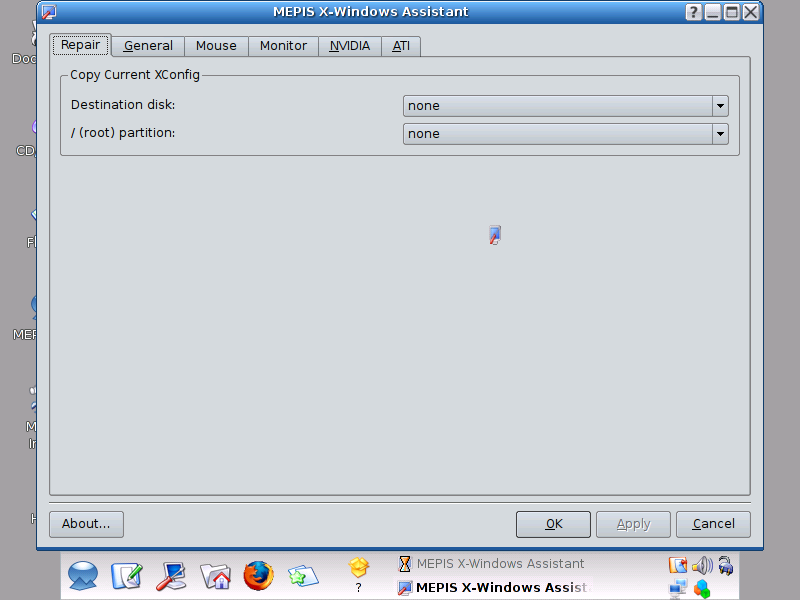This screenshot has height=600, width=800.
Task: Click the yellow package box panel icon
Action: pos(359,567)
